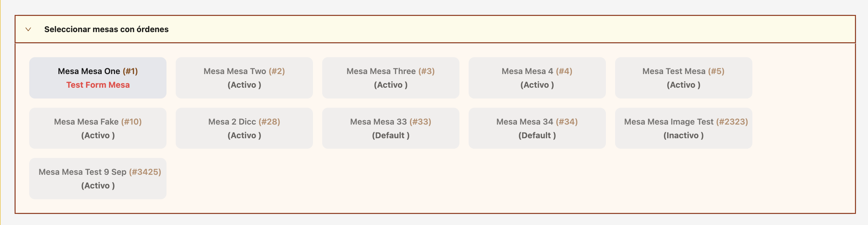Click the red 'Test Form Mesa' label

(x=98, y=85)
